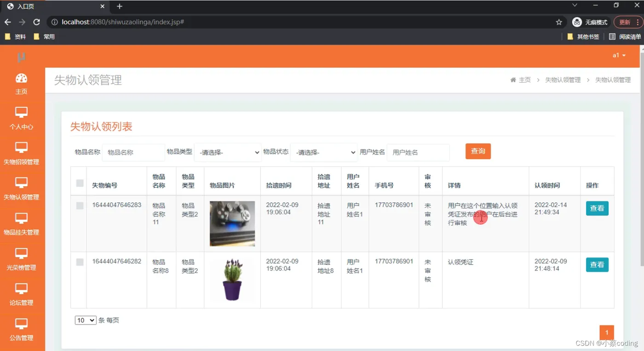
Task: Click the orange 查询 button
Action: [478, 151]
